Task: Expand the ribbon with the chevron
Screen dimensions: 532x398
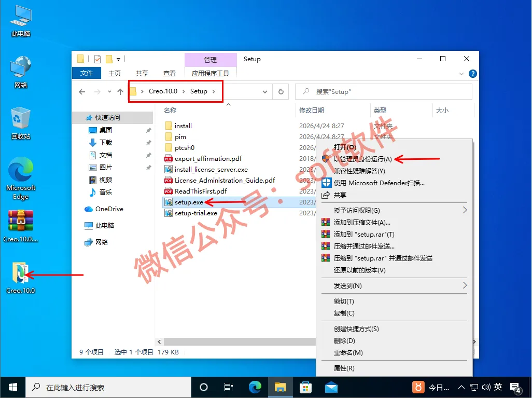Action: pos(461,74)
